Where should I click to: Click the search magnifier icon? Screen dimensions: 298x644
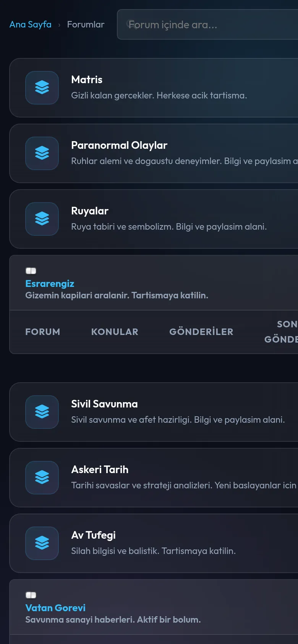click(x=132, y=24)
